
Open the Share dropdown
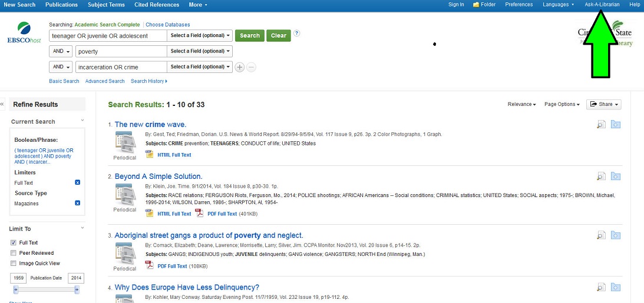click(604, 104)
